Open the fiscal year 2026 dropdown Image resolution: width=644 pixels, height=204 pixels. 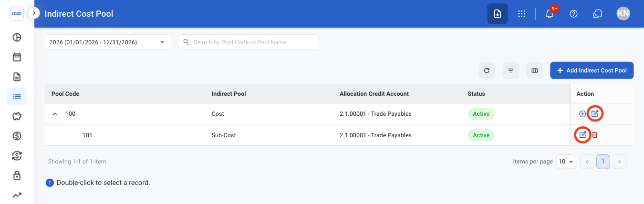point(108,42)
